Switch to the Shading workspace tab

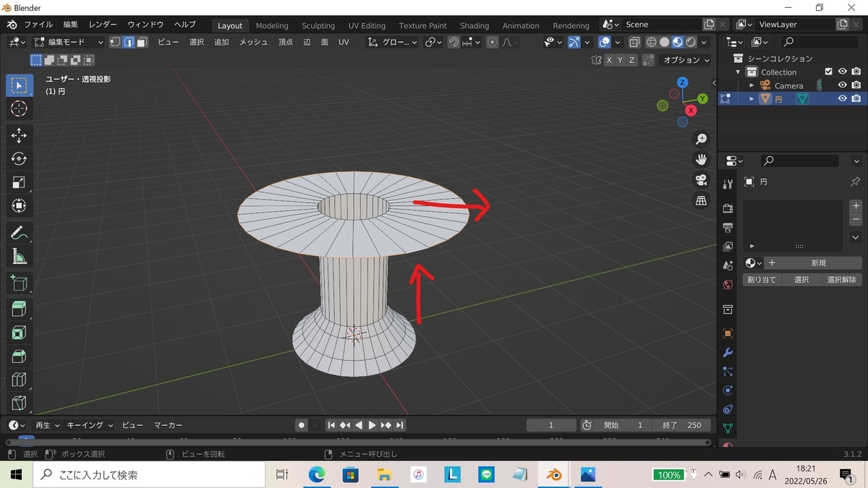pyautogui.click(x=475, y=25)
